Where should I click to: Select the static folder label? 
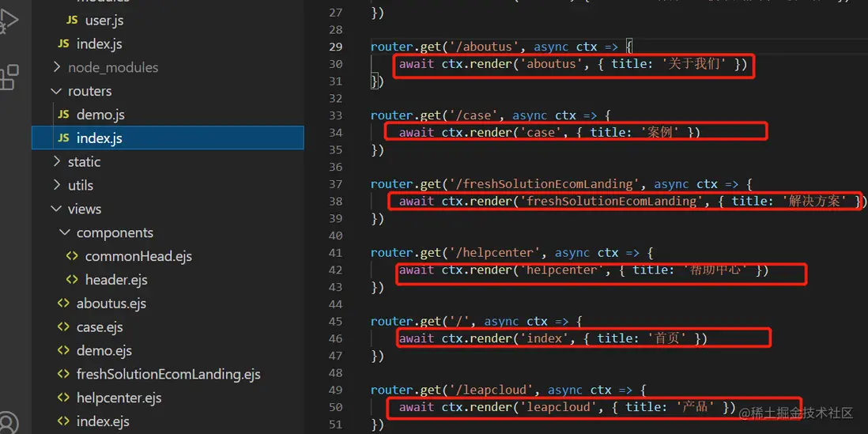(x=84, y=162)
